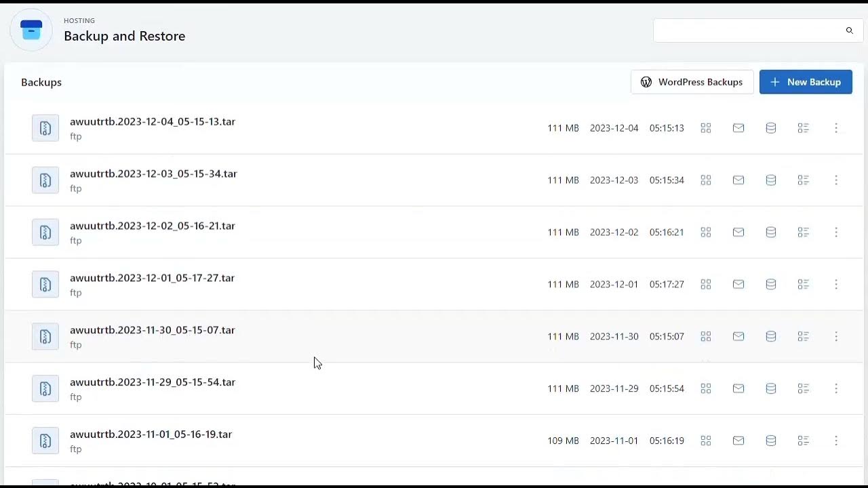Click the envelope icon for the 2023-12-03 backup

click(738, 180)
